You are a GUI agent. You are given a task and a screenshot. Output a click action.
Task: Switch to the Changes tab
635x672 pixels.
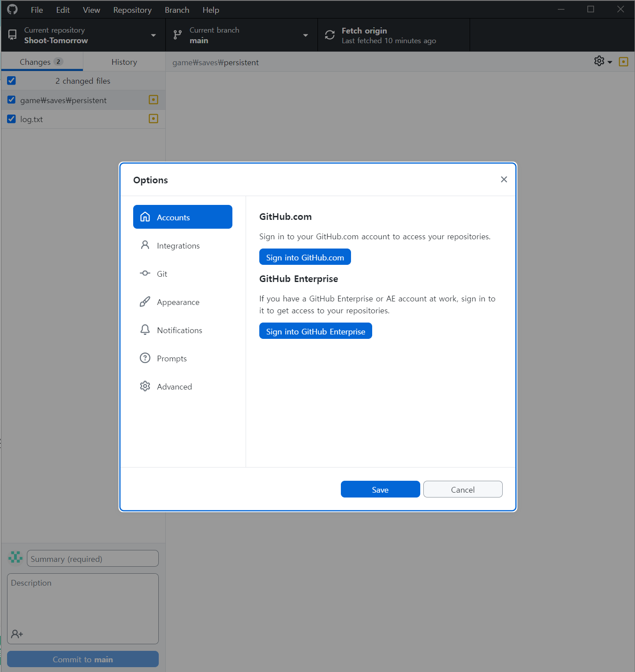[42, 62]
